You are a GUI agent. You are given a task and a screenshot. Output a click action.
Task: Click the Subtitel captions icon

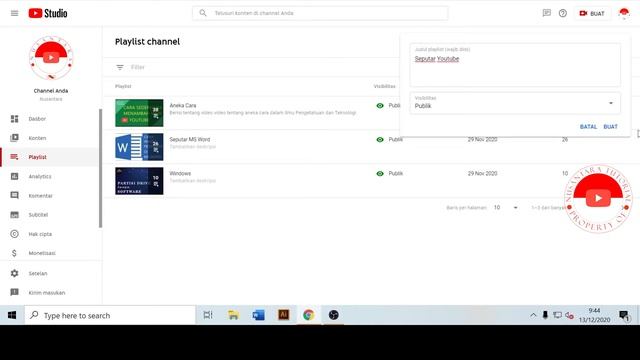pos(14,215)
